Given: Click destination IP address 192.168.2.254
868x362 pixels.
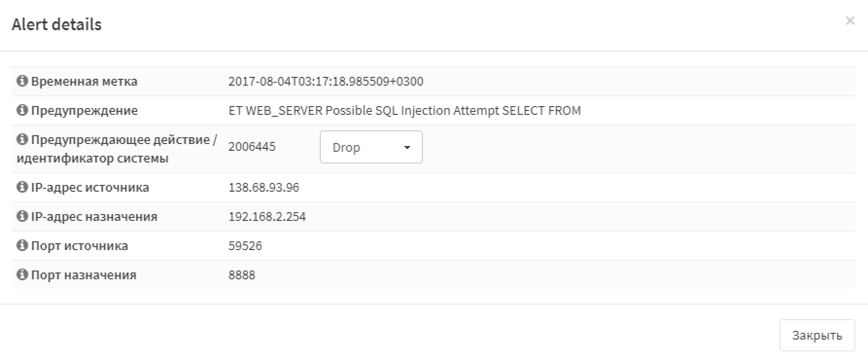Looking at the screenshot, I should pyautogui.click(x=267, y=217).
